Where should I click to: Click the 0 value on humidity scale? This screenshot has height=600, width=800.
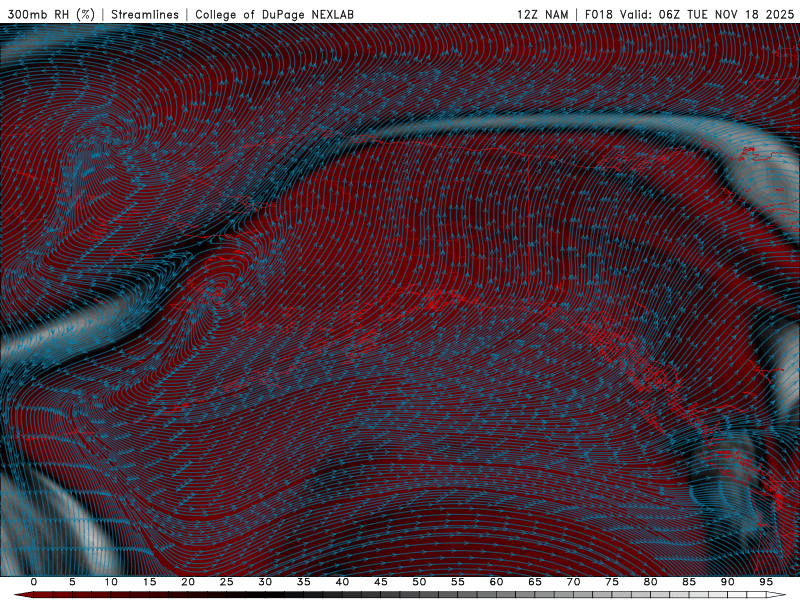[x=34, y=582]
